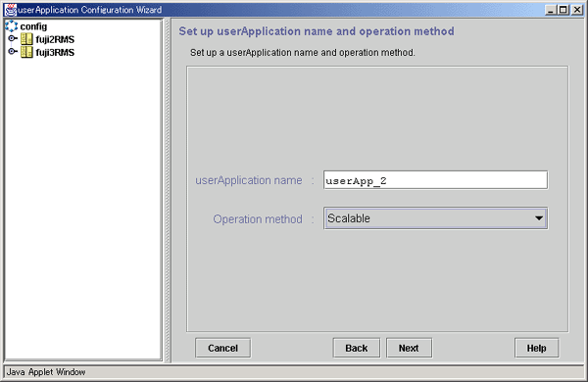The image size is (588, 382).
Task: Close the userApplication Configuration Wizard window
Action: [577, 10]
